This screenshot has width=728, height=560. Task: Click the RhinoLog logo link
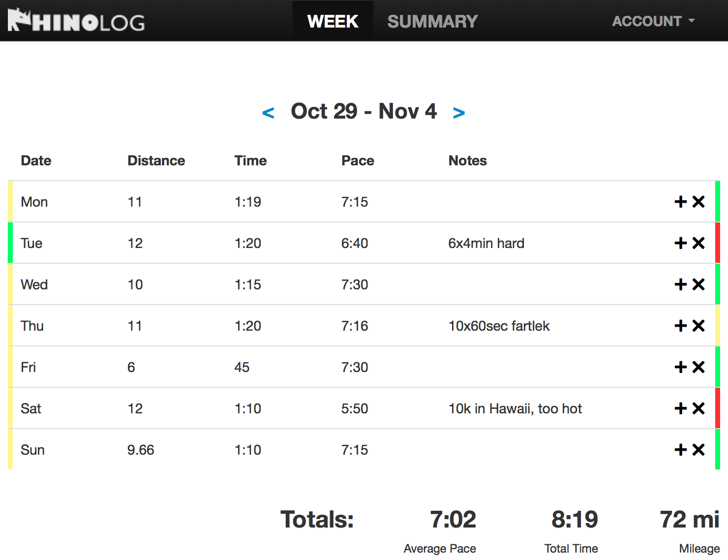[x=76, y=21]
